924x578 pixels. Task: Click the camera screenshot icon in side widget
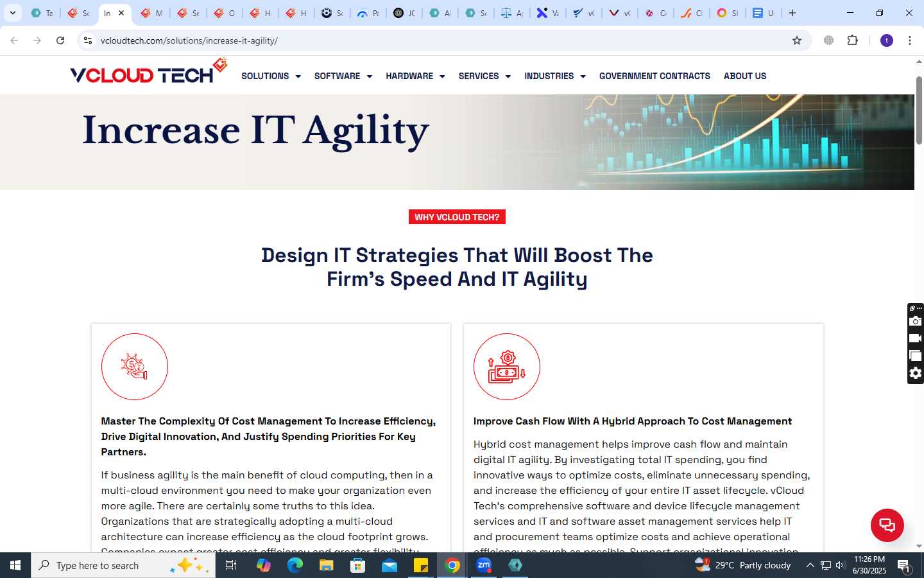point(916,321)
